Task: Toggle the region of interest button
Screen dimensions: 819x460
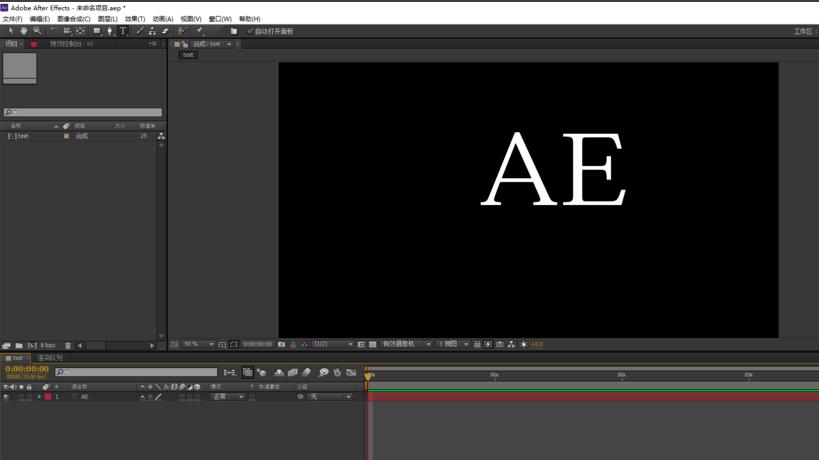Action: [361, 345]
